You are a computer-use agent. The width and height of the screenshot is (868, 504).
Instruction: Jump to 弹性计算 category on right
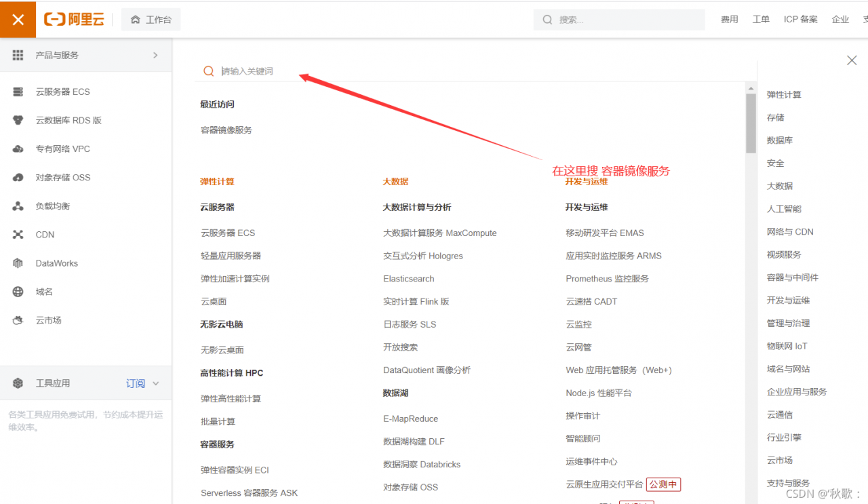pyautogui.click(x=784, y=95)
